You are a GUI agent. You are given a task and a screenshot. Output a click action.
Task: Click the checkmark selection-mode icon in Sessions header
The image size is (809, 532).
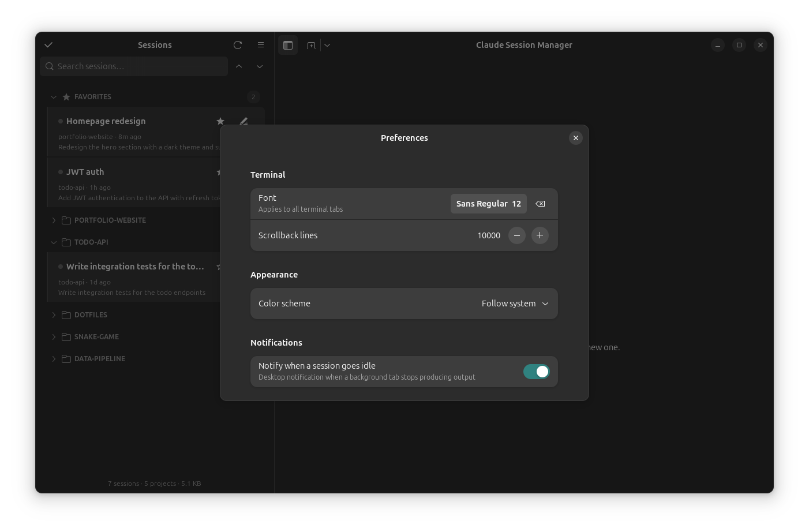[48, 45]
